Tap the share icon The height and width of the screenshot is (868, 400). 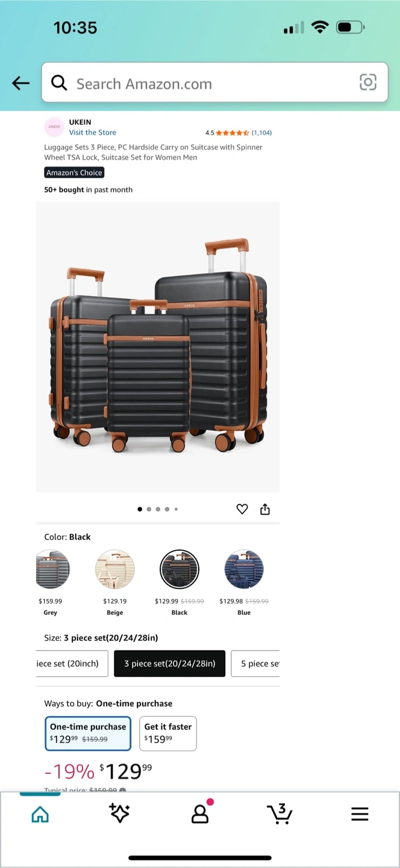264,509
